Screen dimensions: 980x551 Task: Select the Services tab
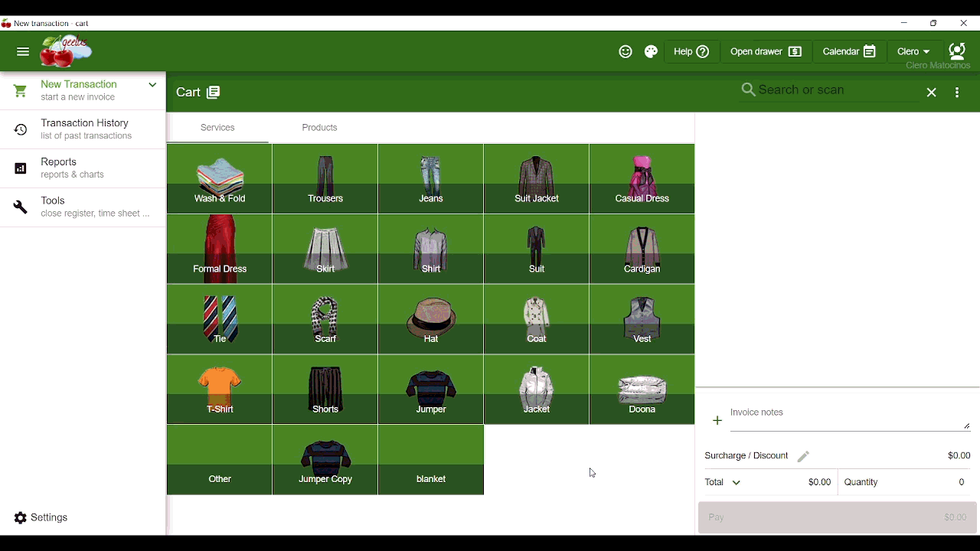coord(217,128)
